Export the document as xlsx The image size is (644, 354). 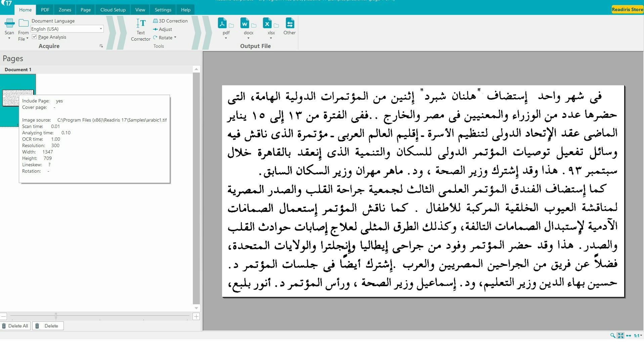267,23
